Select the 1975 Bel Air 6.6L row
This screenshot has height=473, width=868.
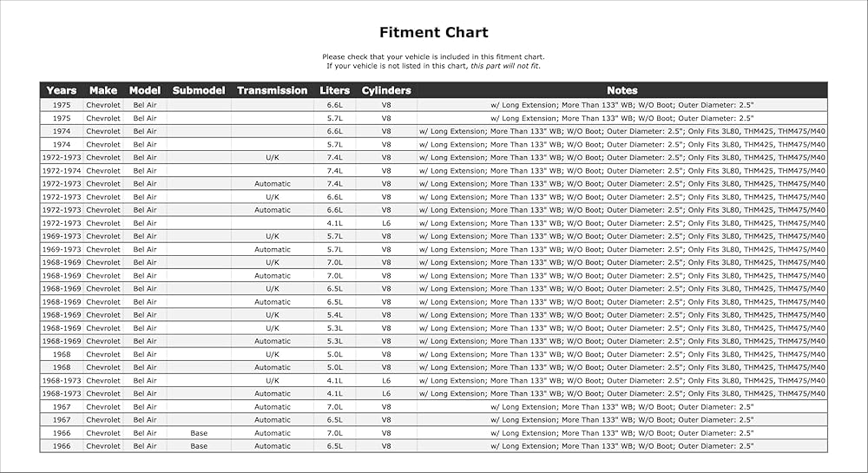pyautogui.click(x=433, y=104)
